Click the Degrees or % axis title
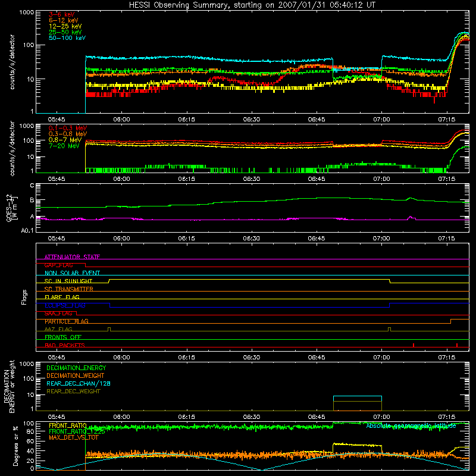 [15, 446]
